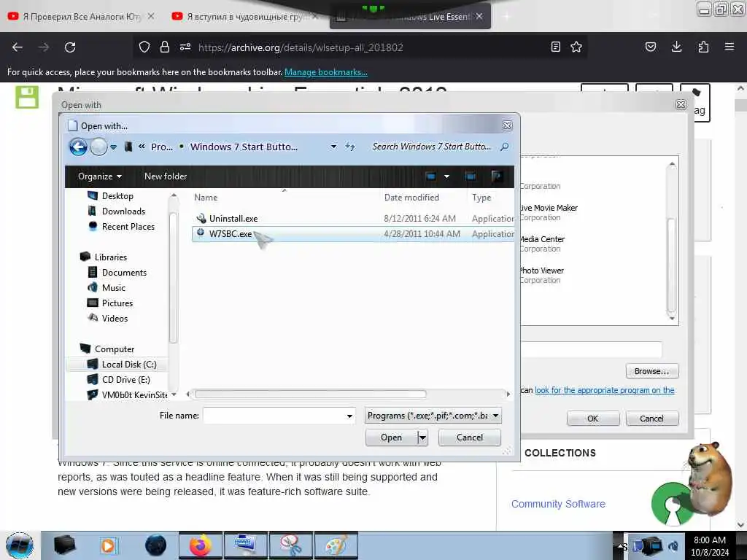Select Local Disk (C:) in navigation pane
The height and width of the screenshot is (560, 747).
coord(129,365)
